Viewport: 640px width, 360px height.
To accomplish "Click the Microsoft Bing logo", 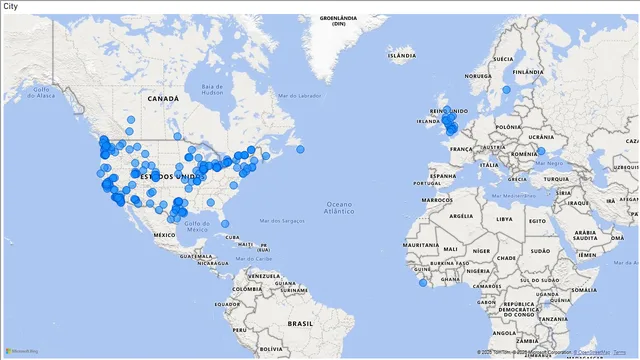I will coord(22,351).
